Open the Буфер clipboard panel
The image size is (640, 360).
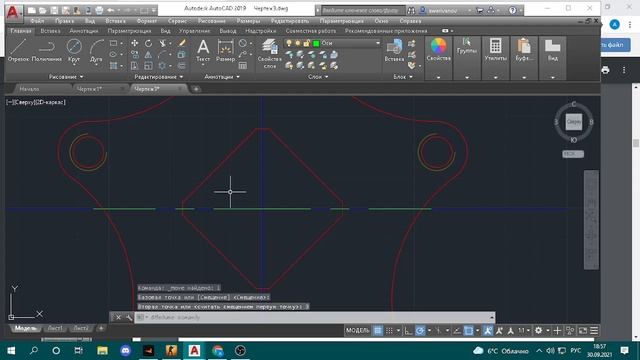[x=524, y=50]
